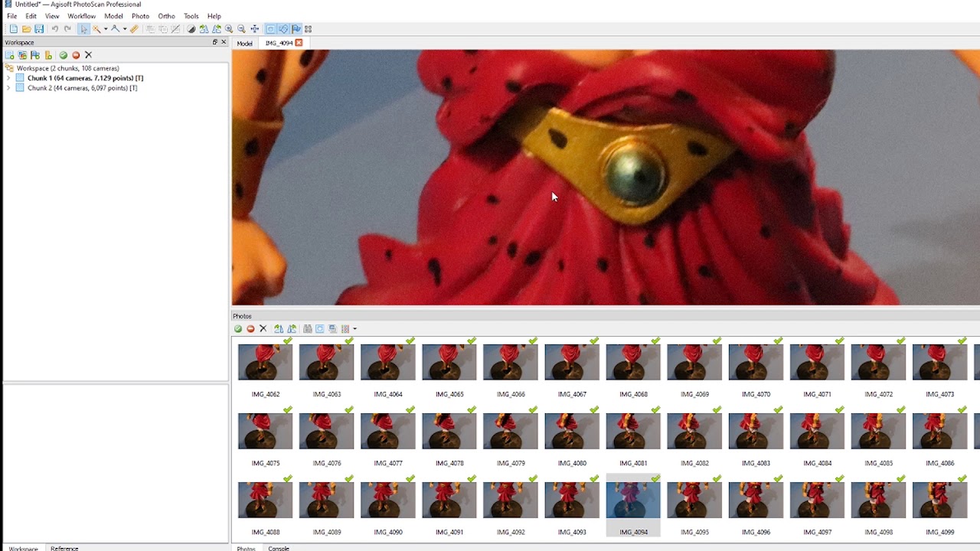Disable the selected cameras in the Photos toolbar

(250, 329)
